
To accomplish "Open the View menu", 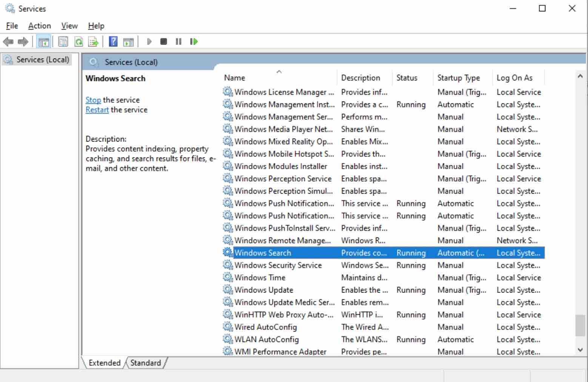I will 69,26.
